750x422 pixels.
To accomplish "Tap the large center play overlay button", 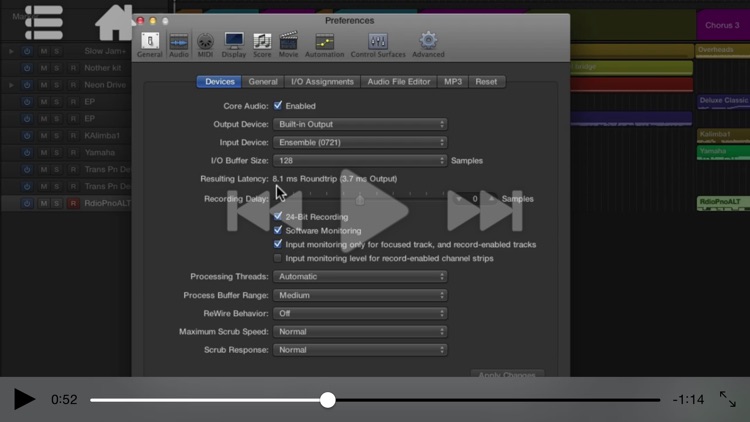I will click(374, 211).
